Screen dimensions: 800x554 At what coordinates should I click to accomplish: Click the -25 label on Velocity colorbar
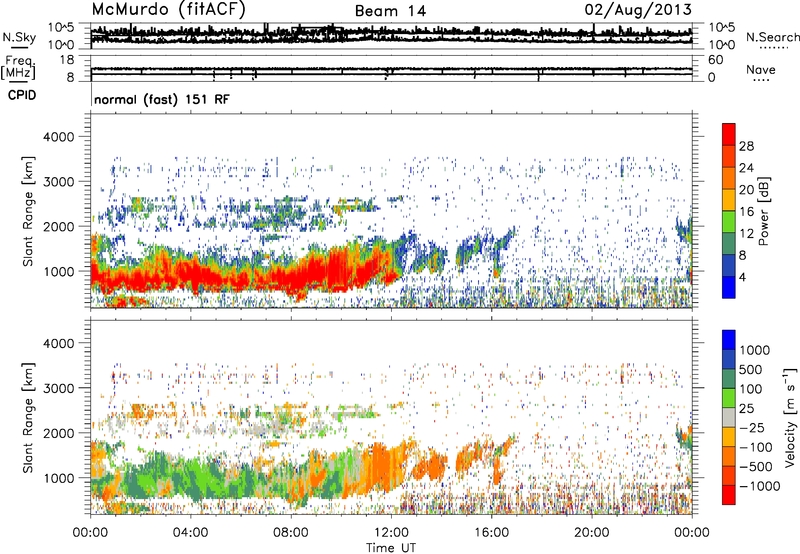pyautogui.click(x=752, y=428)
